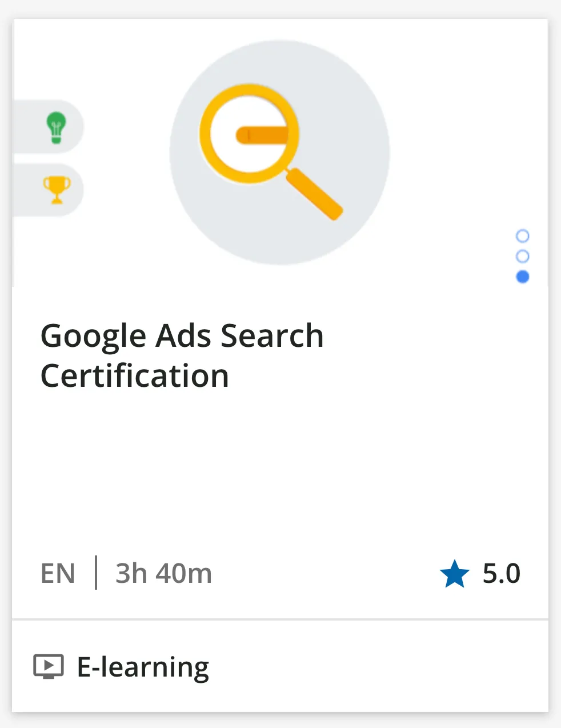Open the Google Ads Search title line
Viewport: 561px width, 728px height.
pos(182,335)
